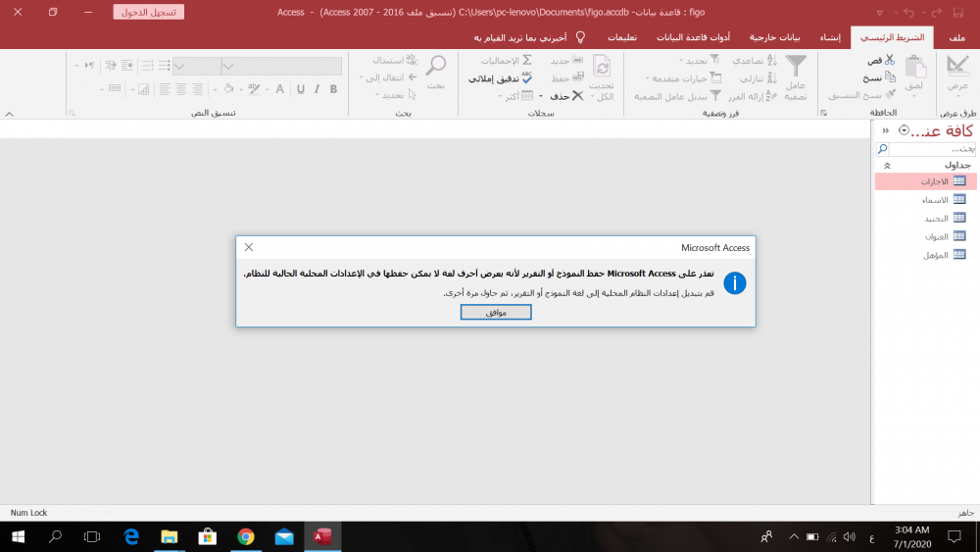
Task: Click the numbered list icon
Action: [148, 65]
